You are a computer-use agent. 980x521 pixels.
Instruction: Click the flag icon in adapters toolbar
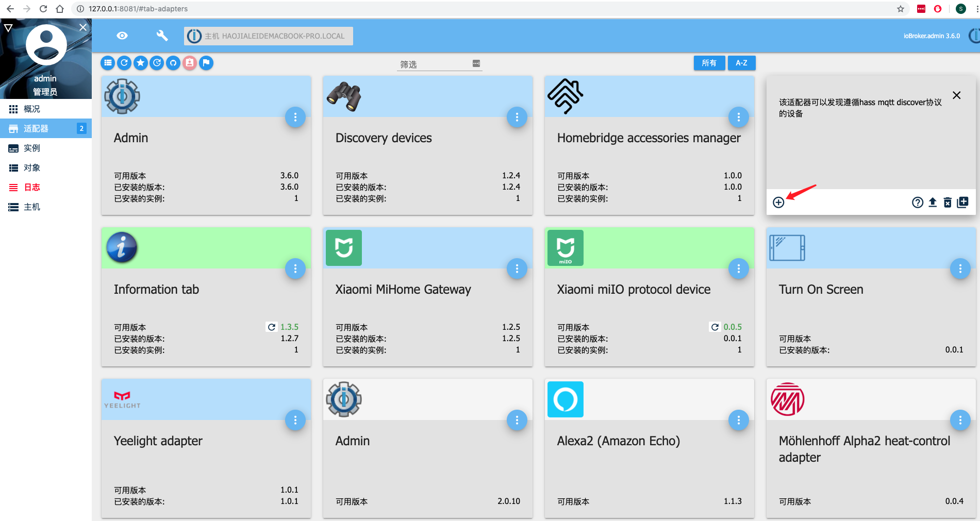pyautogui.click(x=206, y=63)
